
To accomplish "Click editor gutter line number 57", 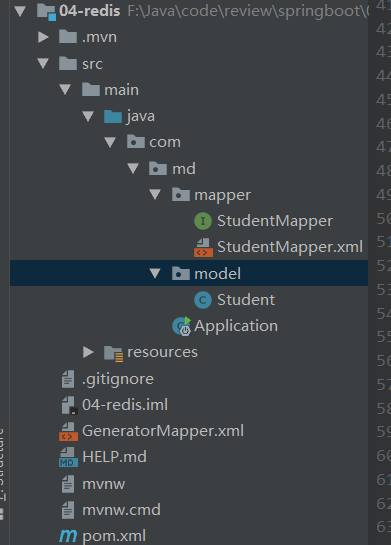I will tap(384, 385).
